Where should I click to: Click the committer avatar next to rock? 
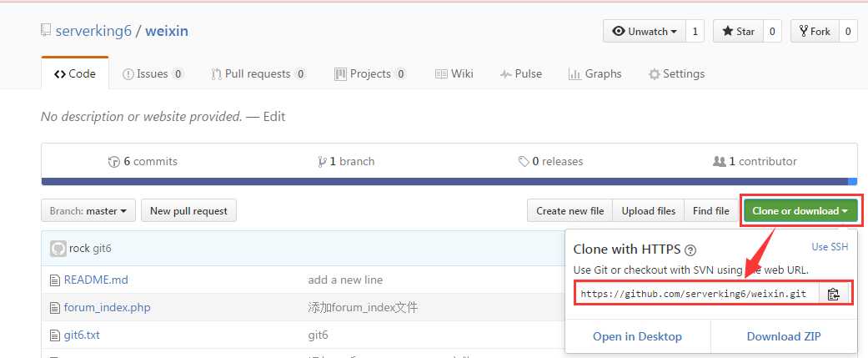pos(58,249)
